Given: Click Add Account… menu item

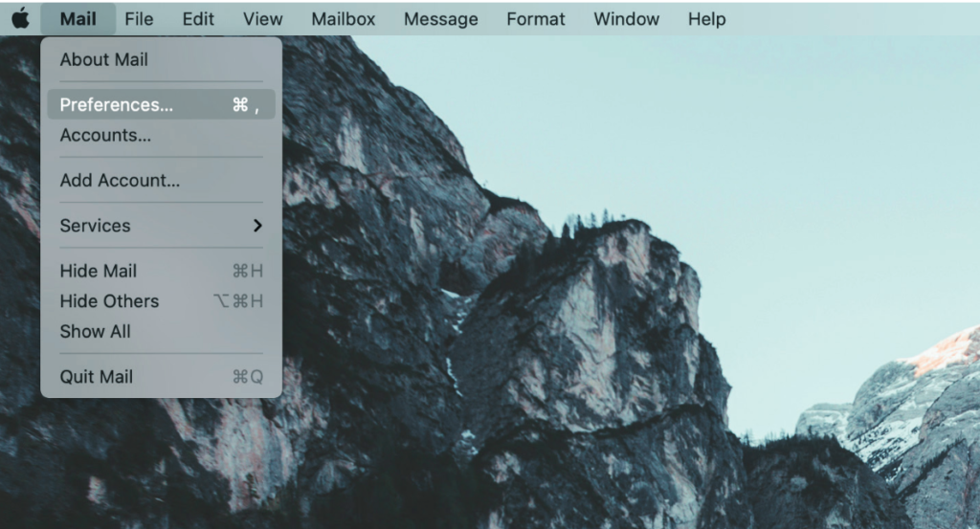Looking at the screenshot, I should (x=161, y=180).
